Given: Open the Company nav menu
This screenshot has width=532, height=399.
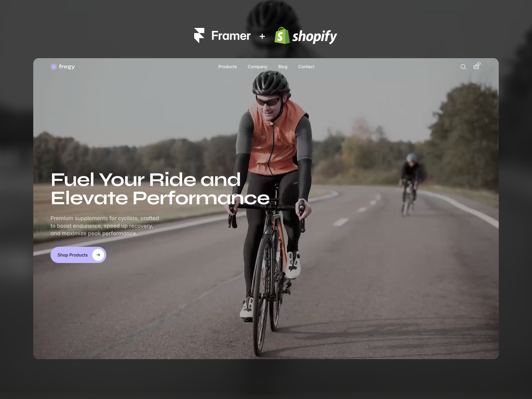Looking at the screenshot, I should [x=257, y=67].
